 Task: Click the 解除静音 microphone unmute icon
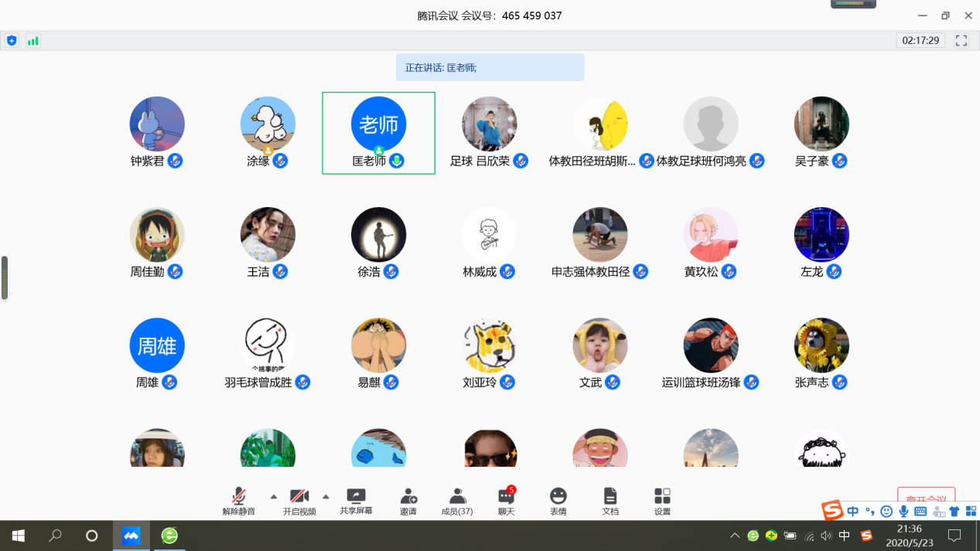pos(239,496)
